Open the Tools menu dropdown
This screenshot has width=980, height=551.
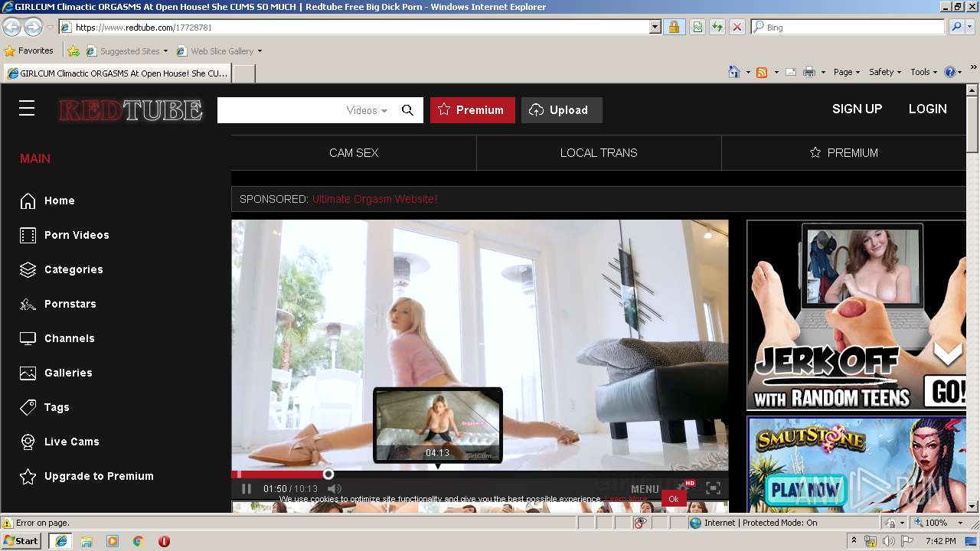[x=923, y=72]
